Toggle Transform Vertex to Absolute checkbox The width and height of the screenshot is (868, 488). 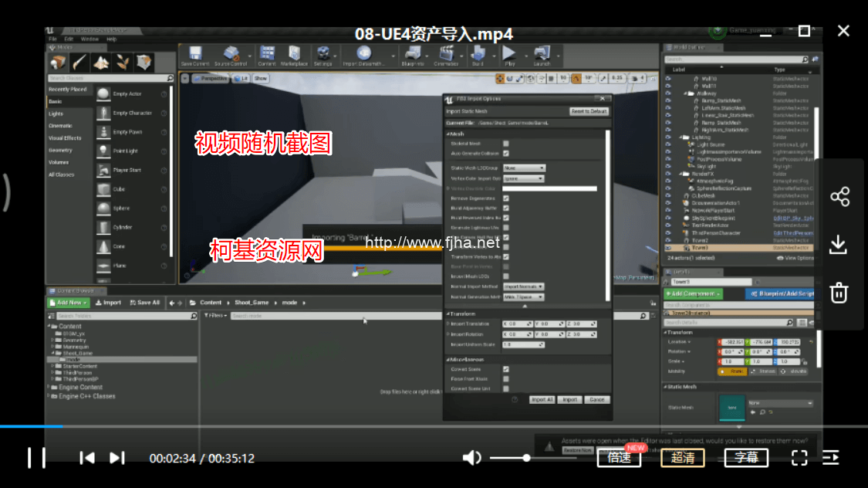point(506,257)
